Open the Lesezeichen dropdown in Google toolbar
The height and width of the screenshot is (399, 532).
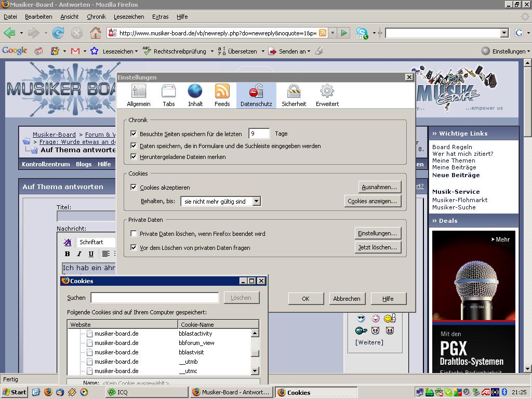point(120,51)
